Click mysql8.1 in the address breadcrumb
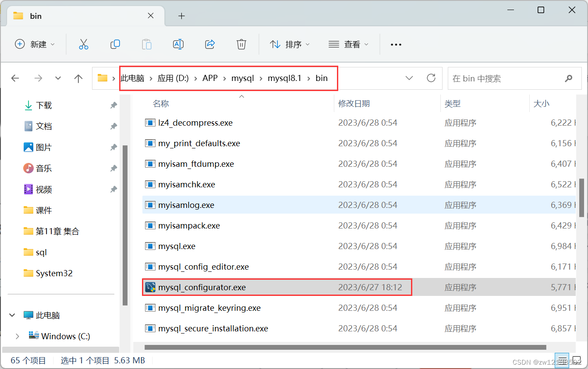This screenshot has width=588, height=369. (x=285, y=78)
